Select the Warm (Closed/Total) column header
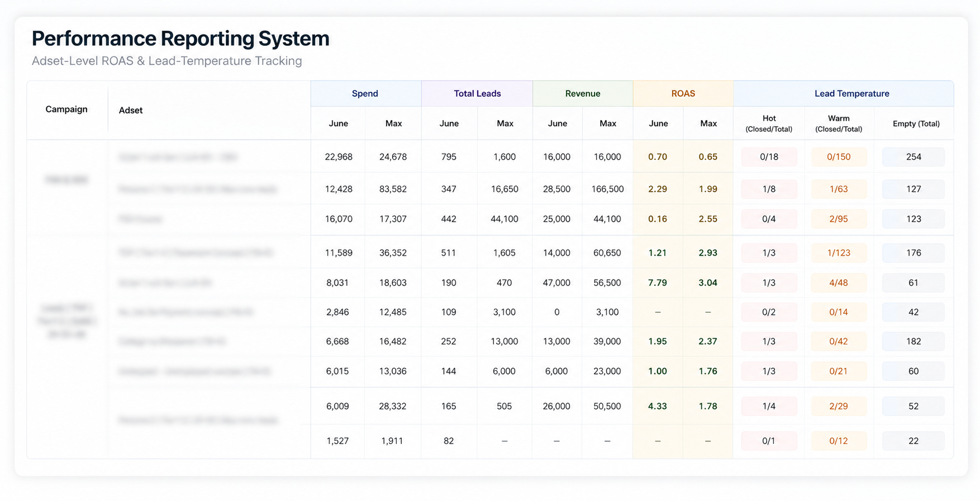 (839, 123)
